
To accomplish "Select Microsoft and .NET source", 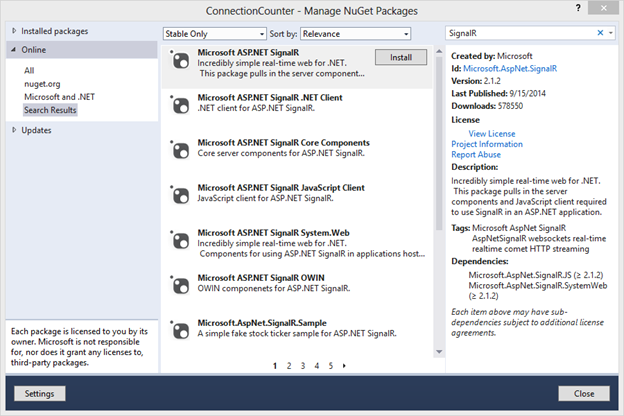I will click(59, 97).
